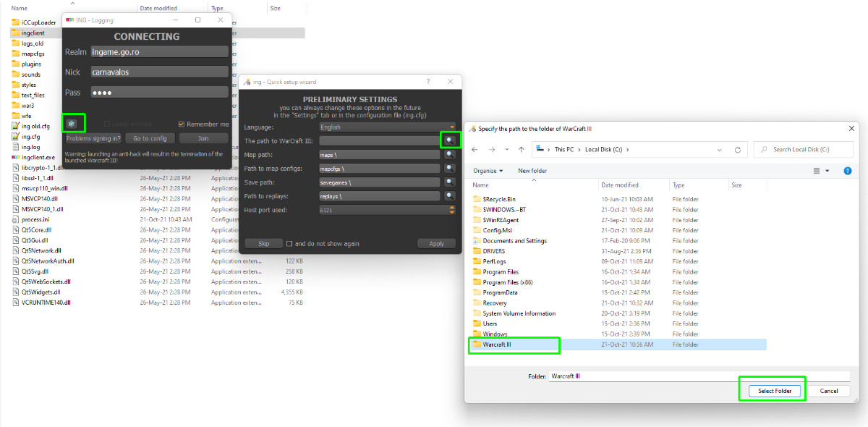868x427 pixels.
Task: Expand the address bar history dropdown
Action: (x=719, y=150)
